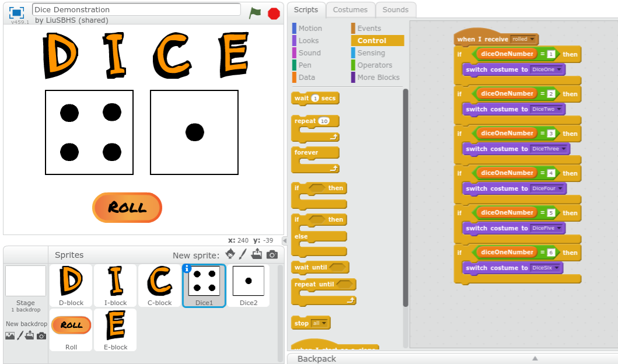Upload a sprite from file
Screen dimensions: 618x364
pyautogui.click(x=257, y=254)
